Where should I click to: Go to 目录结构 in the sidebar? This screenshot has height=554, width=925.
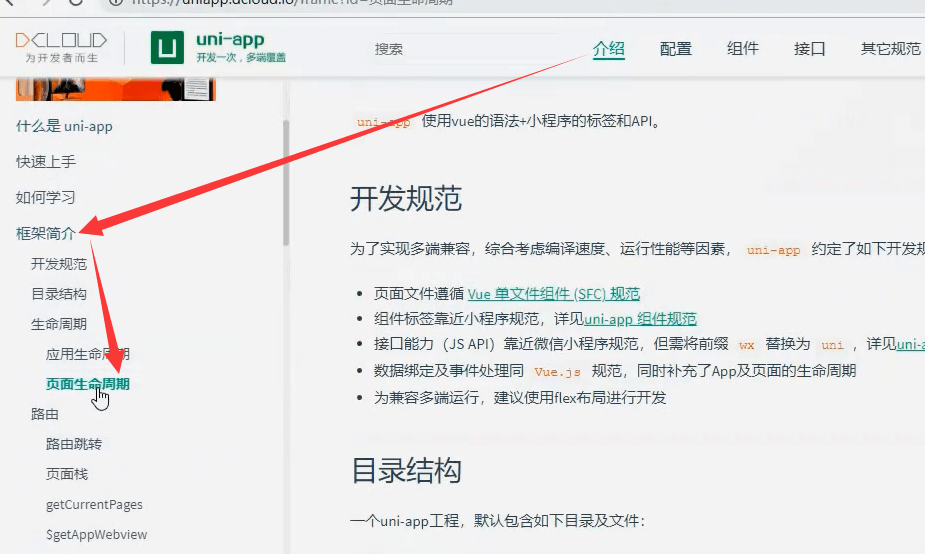tap(59, 294)
